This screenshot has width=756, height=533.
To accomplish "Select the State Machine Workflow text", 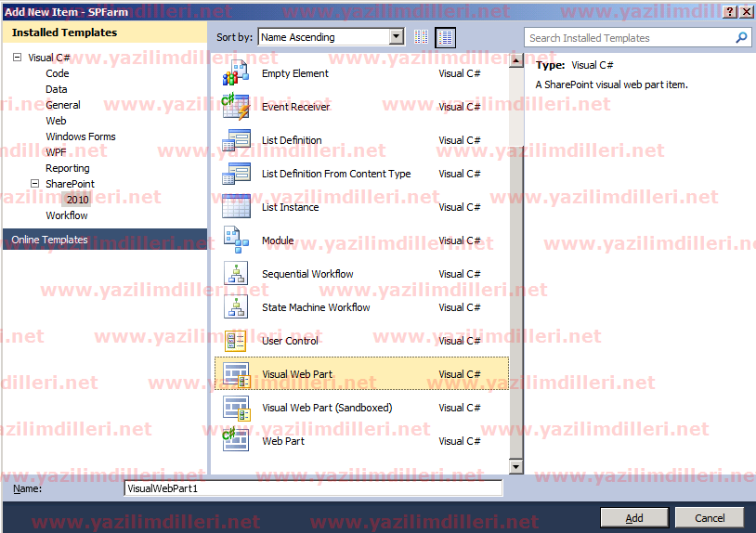I will 316,307.
